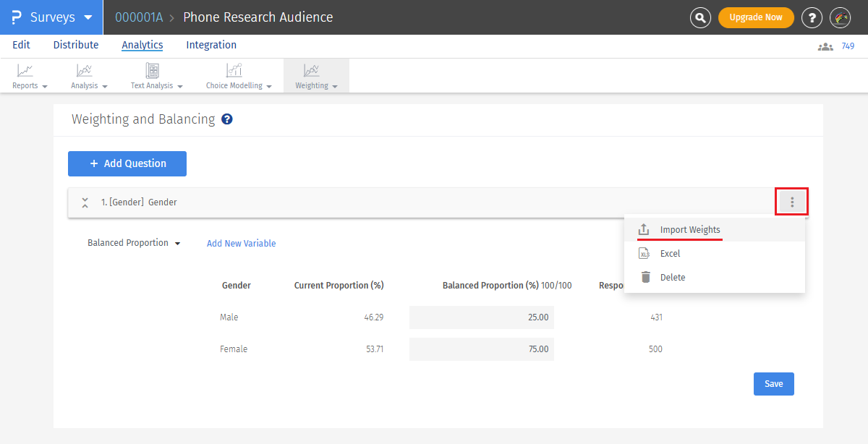Click the respondents count people icon

coord(825,46)
